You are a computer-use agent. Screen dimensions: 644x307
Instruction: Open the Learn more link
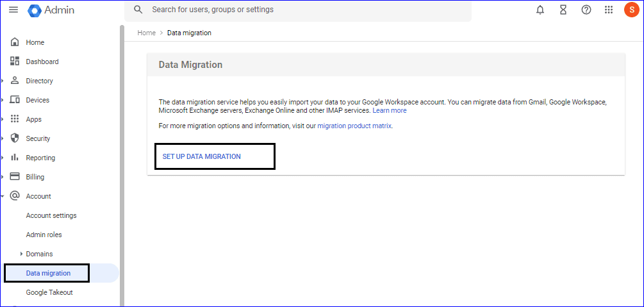(x=390, y=110)
